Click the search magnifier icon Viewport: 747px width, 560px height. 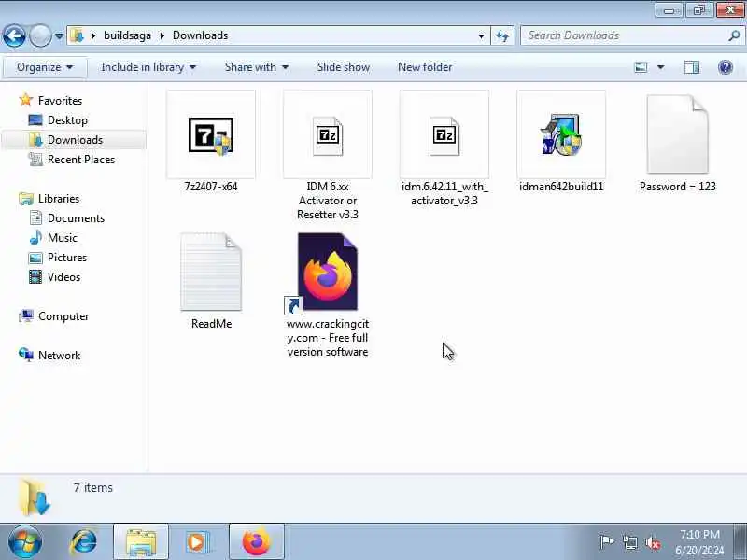coord(734,35)
